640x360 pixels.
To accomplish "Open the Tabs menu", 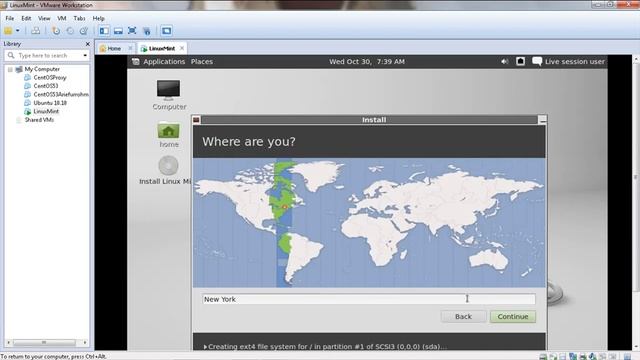I will tap(79, 18).
